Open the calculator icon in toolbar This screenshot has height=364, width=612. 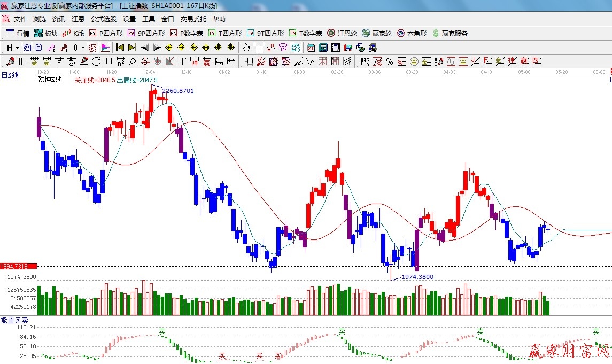tap(323, 48)
